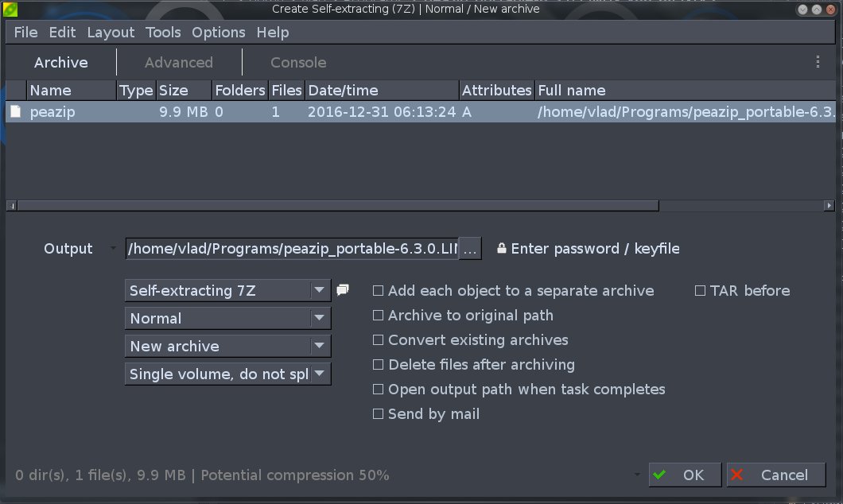This screenshot has height=504, width=843.
Task: Enable Delete files after archiving
Action: tap(379, 365)
